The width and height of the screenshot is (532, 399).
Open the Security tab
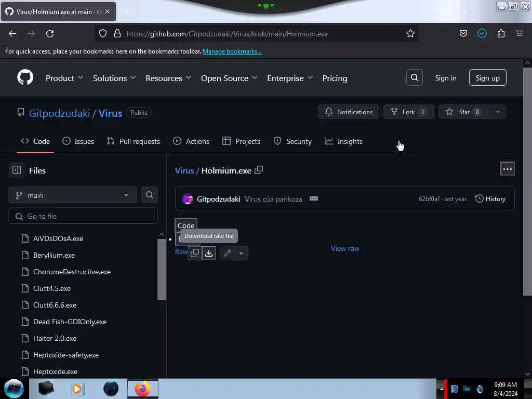(292, 141)
